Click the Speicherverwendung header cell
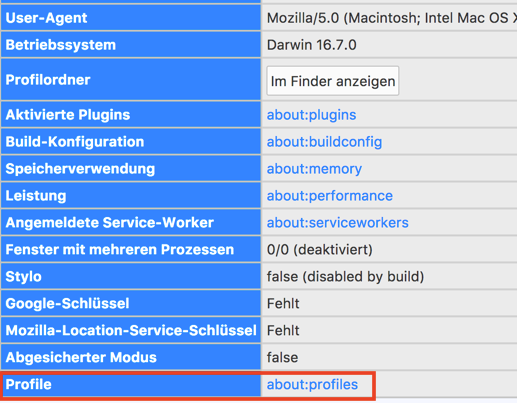 [x=131, y=169]
